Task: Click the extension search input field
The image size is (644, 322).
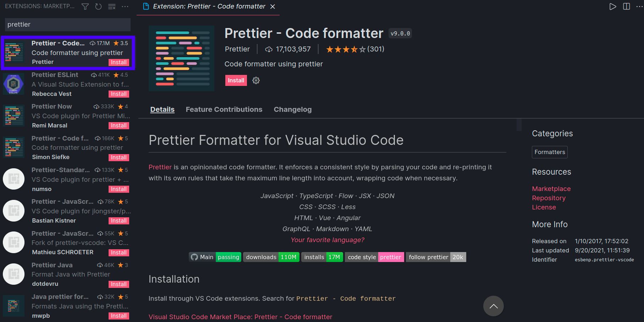Action: coord(68,24)
